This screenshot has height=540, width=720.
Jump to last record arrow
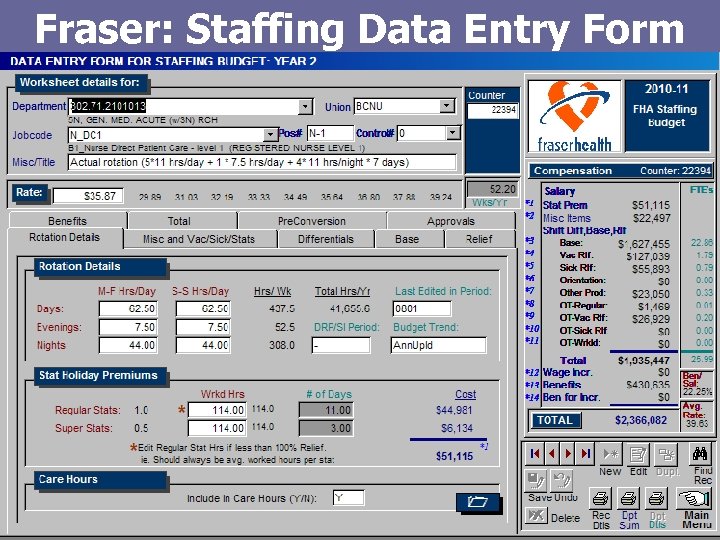point(585,454)
